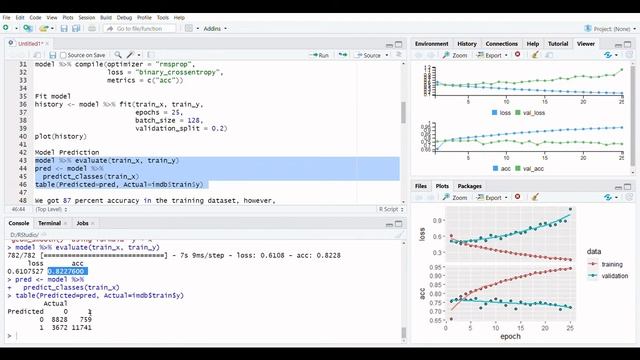Click the show in new window icon

point(37,55)
